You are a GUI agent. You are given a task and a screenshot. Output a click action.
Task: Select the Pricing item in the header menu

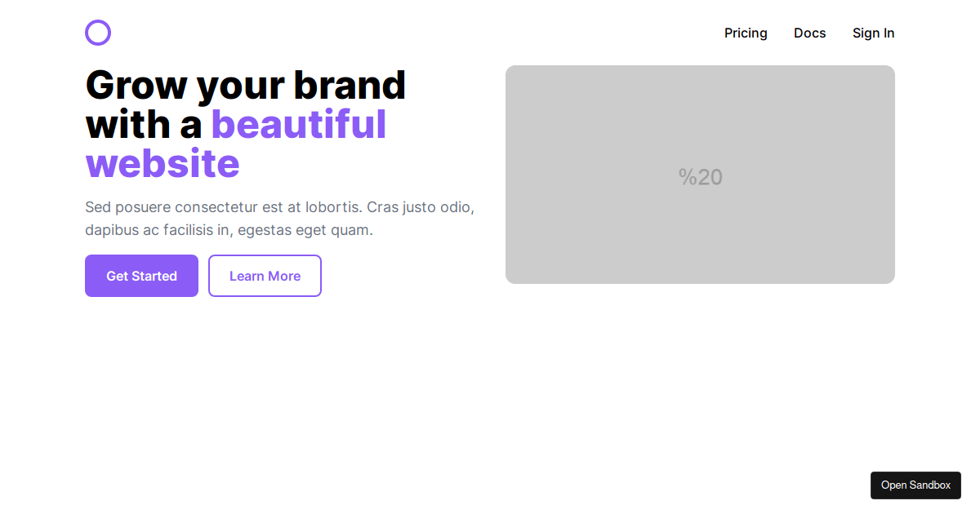(746, 33)
